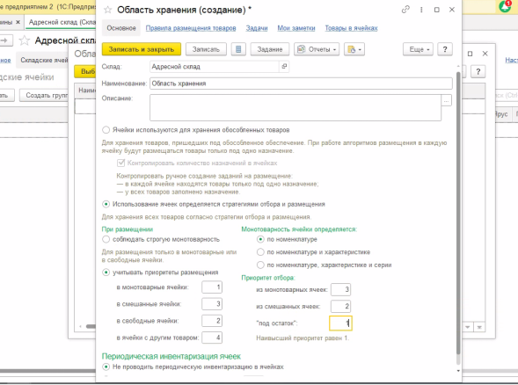Focus the 'Описание' text area
Screen dimensions: 518x385
coord(295,107)
